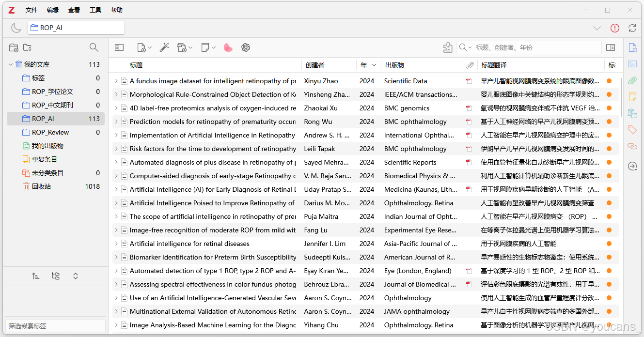Image resolution: width=644 pixels, height=337 pixels.
Task: Open the Info section icon in side rail
Action: pyautogui.click(x=632, y=47)
